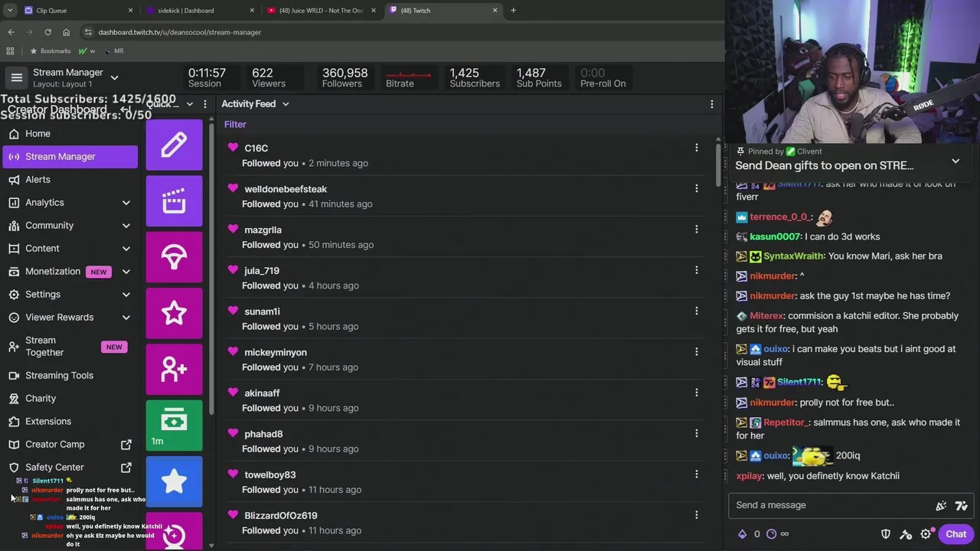The width and height of the screenshot is (980, 551).
Task: Open the Bookmarks folder in bookmarks bar
Action: click(x=50, y=51)
